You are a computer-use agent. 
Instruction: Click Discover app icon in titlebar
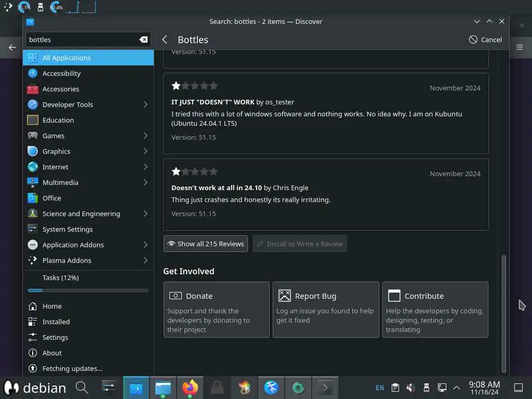tap(30, 21)
